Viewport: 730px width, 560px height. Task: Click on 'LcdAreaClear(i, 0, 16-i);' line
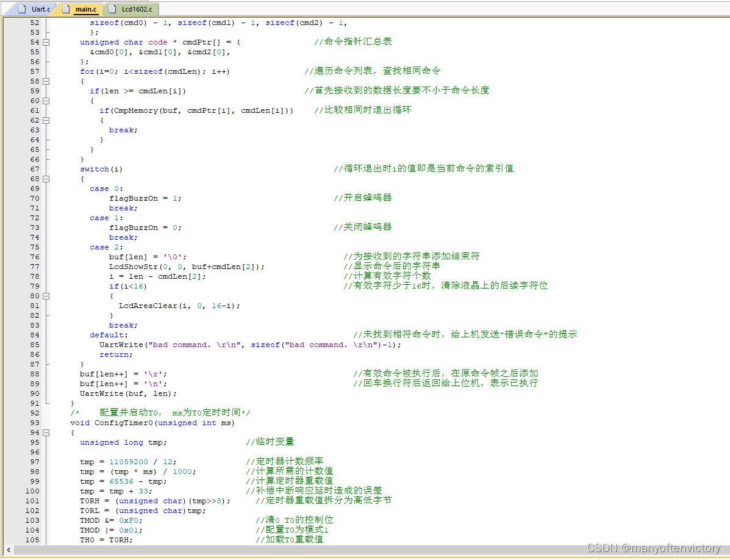179,306
